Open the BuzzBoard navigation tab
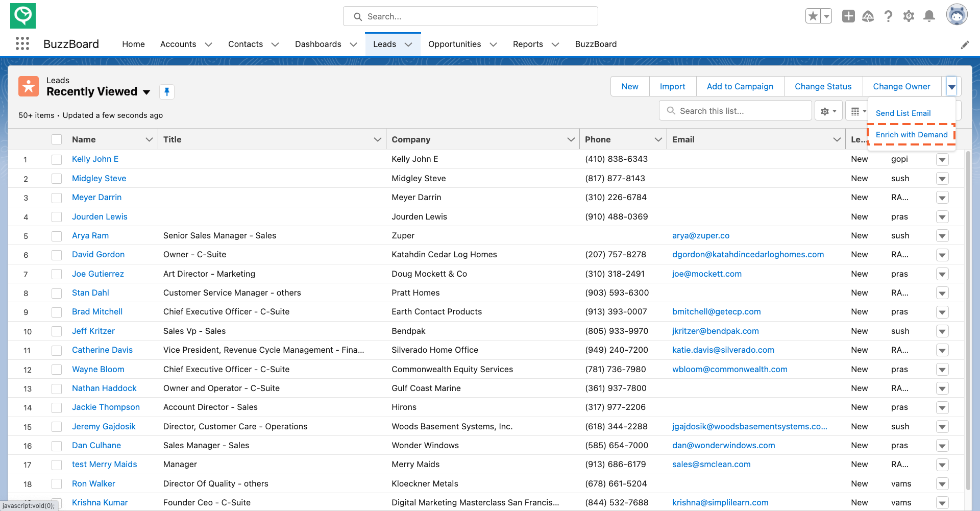The image size is (980, 511). pos(596,44)
